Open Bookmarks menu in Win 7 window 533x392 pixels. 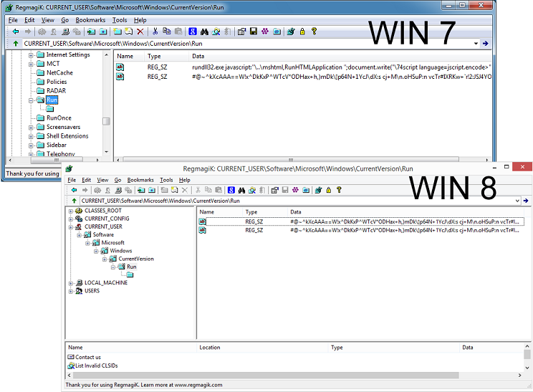90,20
